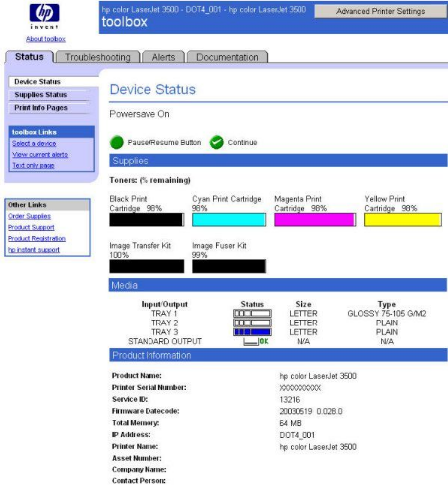Viewport: 448px width, 485px height.
Task: Click the Device Status page heading
Action: click(x=152, y=89)
